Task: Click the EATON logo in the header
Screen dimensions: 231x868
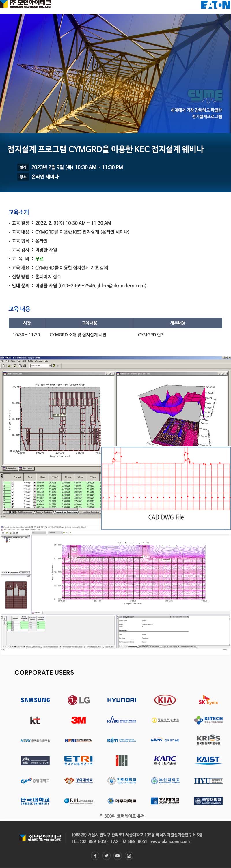Action: coord(215,5)
